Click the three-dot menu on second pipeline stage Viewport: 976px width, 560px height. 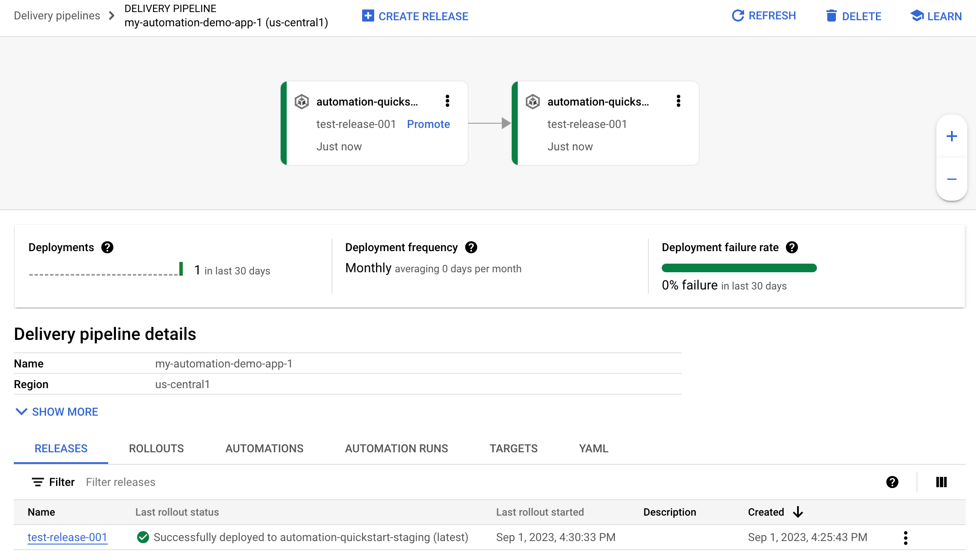(679, 101)
